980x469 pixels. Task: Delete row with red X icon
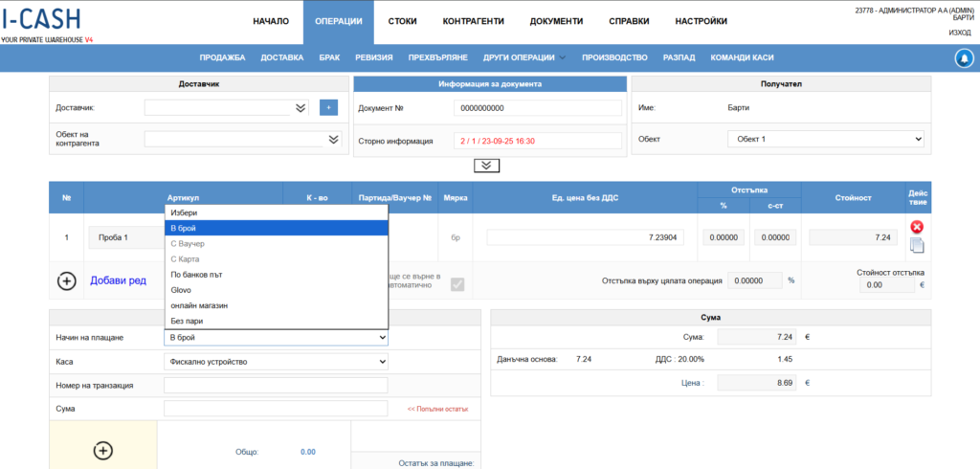(x=916, y=227)
